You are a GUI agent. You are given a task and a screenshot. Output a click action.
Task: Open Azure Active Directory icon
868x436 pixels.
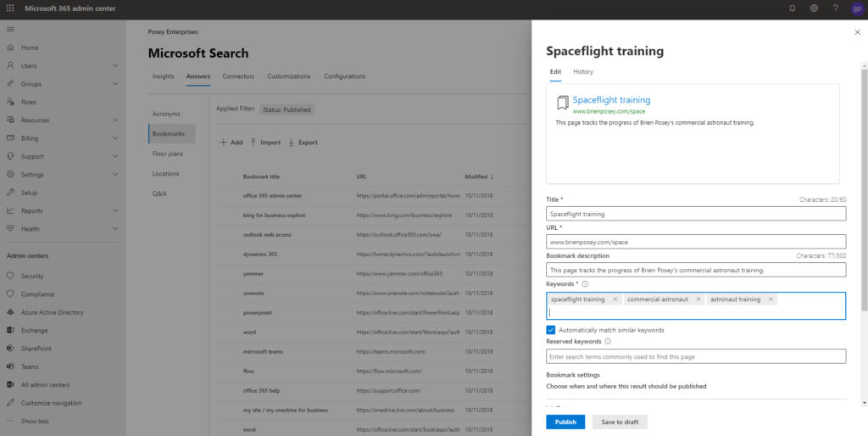pos(10,312)
